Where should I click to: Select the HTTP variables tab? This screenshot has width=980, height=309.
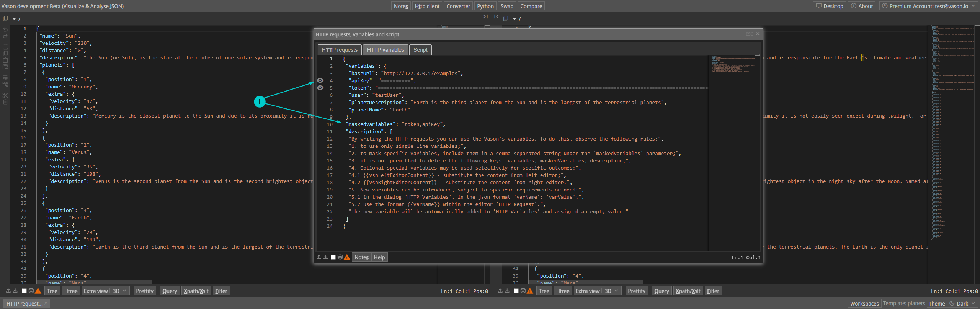pos(385,50)
